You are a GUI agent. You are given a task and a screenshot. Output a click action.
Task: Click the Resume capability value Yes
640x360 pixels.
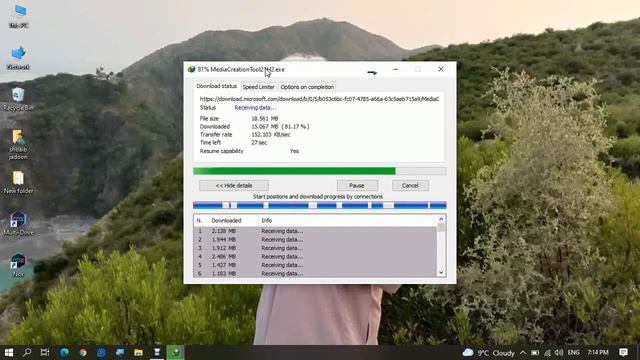294,151
